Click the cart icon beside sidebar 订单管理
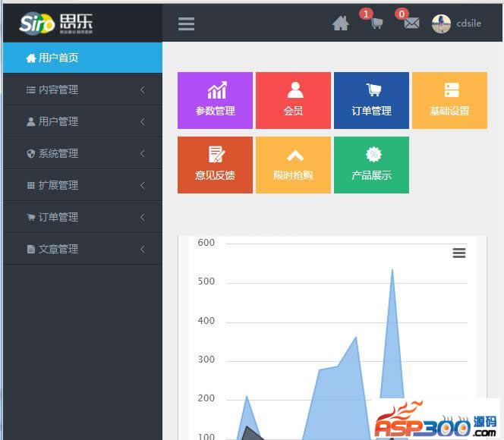This screenshot has height=440, width=504. [x=31, y=218]
